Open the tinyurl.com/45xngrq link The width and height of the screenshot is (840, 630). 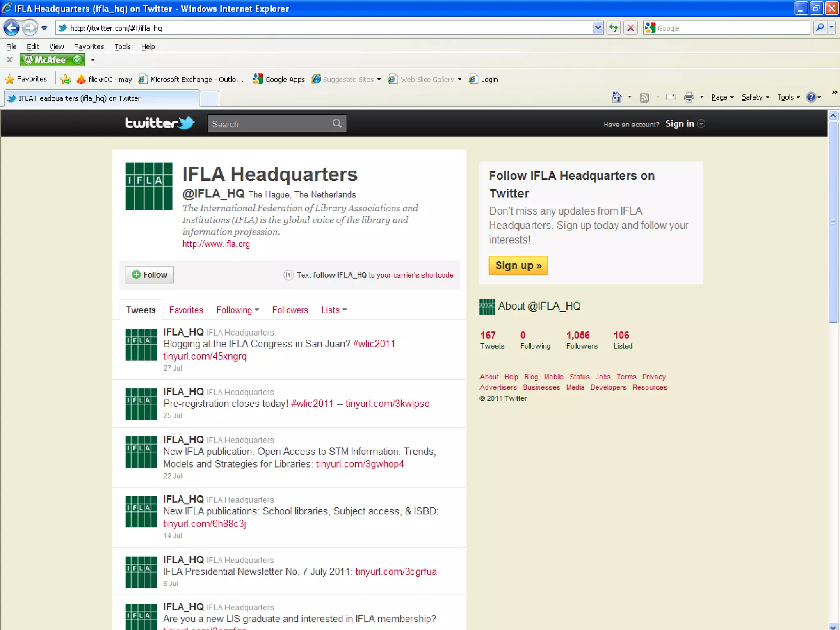(205, 356)
